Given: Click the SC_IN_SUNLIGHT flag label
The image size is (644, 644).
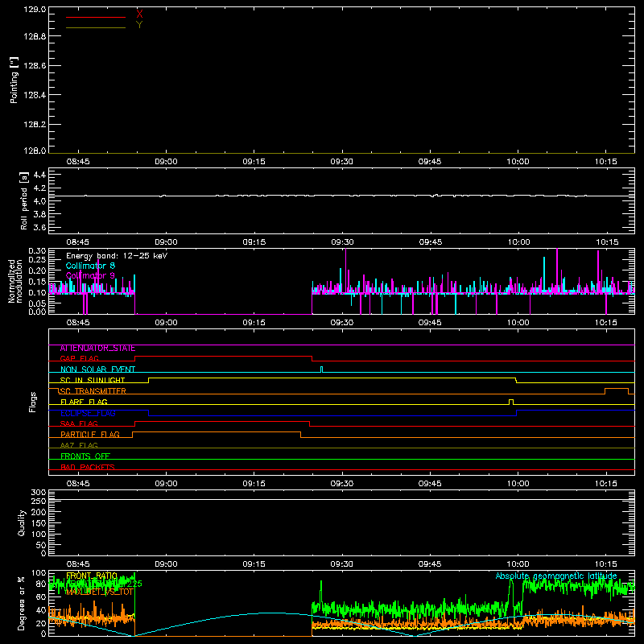Looking at the screenshot, I should coord(93,380).
